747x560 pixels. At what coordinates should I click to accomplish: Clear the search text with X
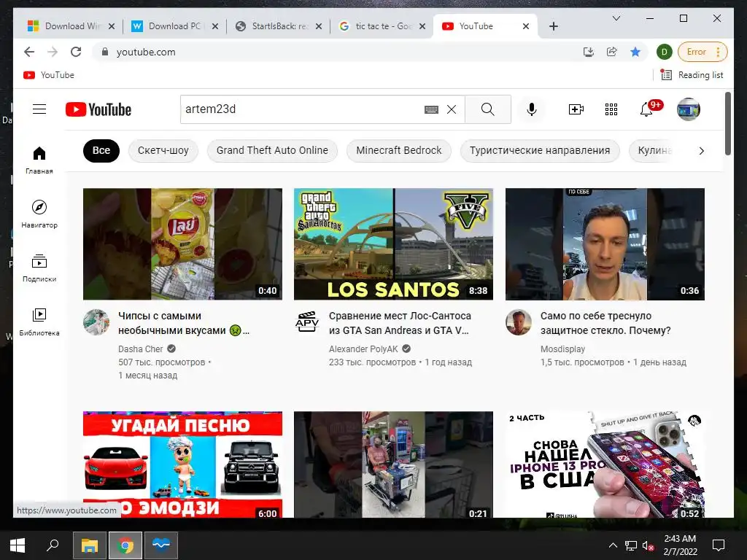tap(452, 109)
